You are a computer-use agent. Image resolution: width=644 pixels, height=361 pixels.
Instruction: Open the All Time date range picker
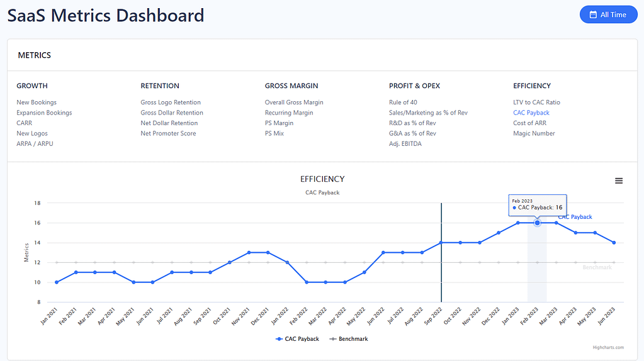pyautogui.click(x=608, y=14)
